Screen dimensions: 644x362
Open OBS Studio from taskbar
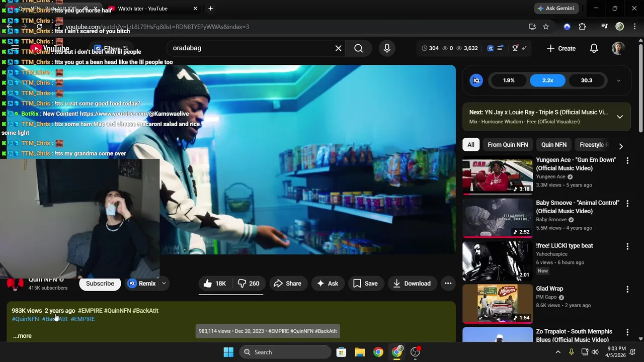pos(416,352)
